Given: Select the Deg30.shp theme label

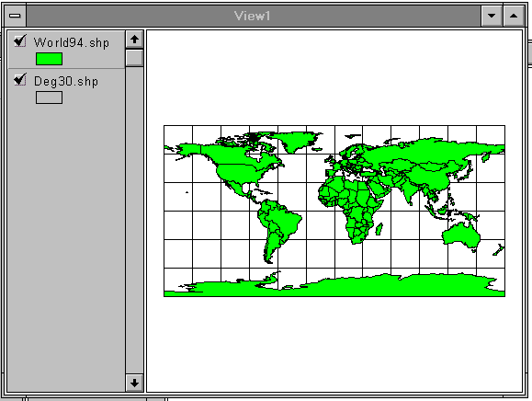Looking at the screenshot, I should pos(66,82).
